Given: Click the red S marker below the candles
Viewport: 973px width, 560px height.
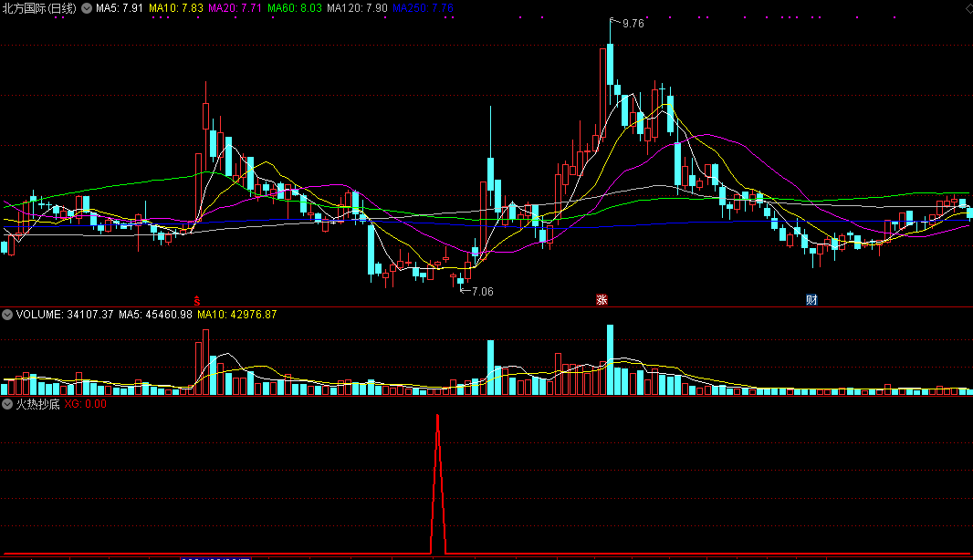Looking at the screenshot, I should [x=197, y=301].
